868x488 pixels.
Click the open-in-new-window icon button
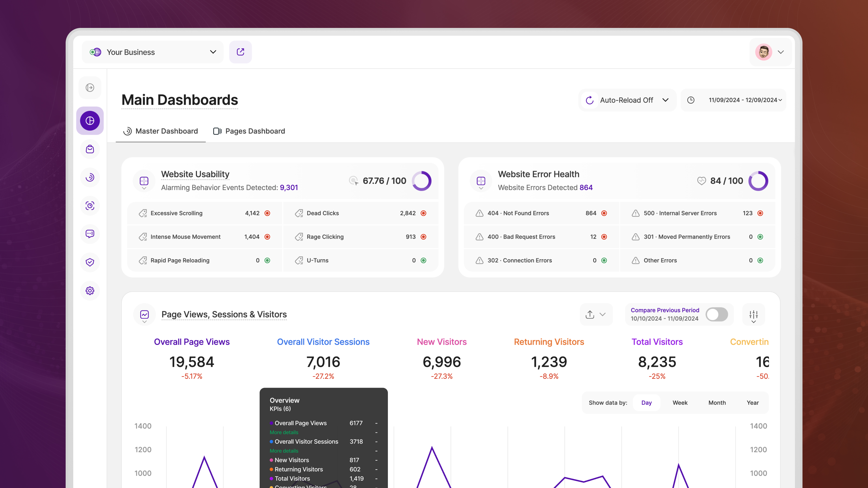[240, 52]
